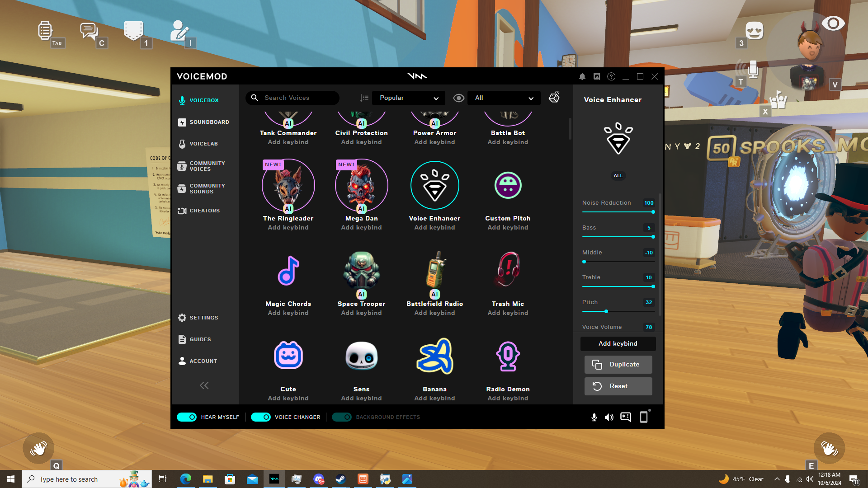Toggle the Voice Changer switch
868x488 pixels.
pyautogui.click(x=261, y=417)
